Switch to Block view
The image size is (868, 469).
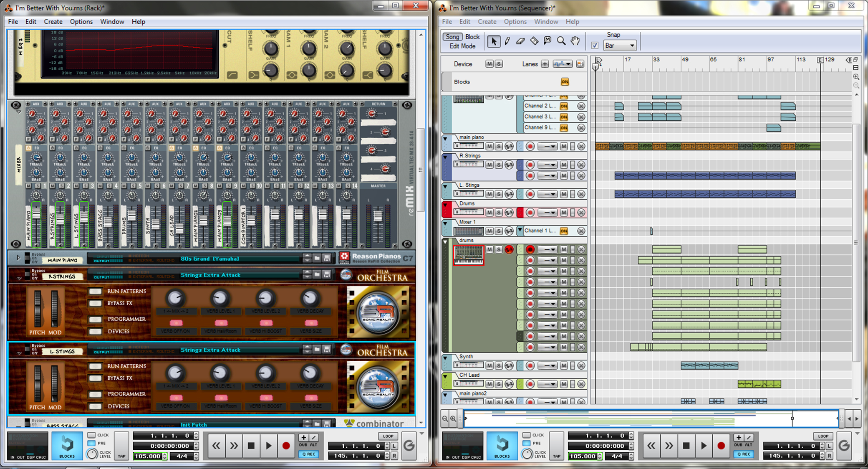[472, 37]
